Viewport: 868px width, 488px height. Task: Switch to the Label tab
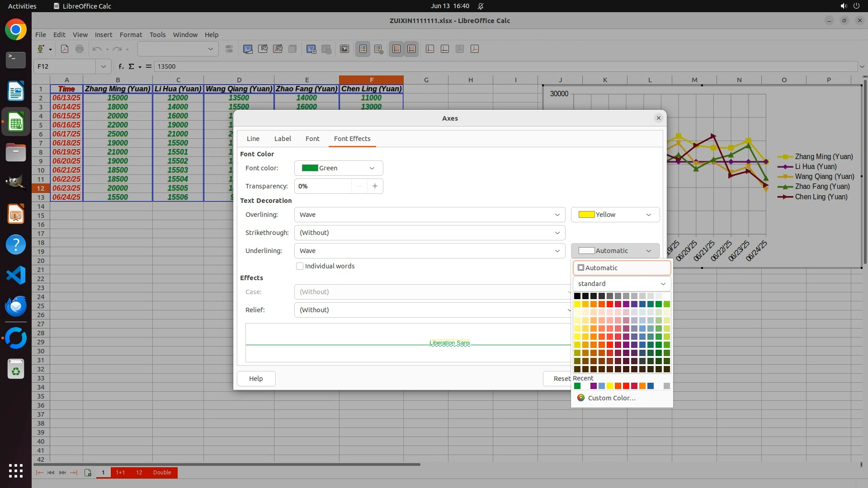coord(283,139)
